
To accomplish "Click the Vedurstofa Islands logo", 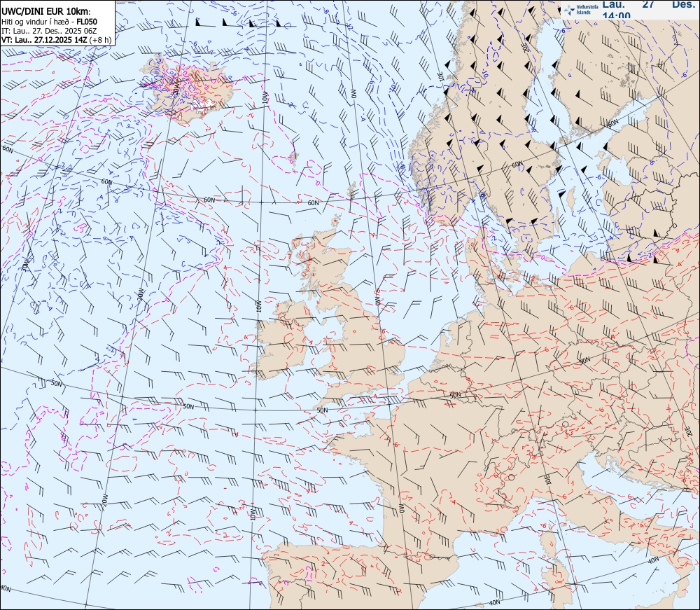I will (580, 9).
